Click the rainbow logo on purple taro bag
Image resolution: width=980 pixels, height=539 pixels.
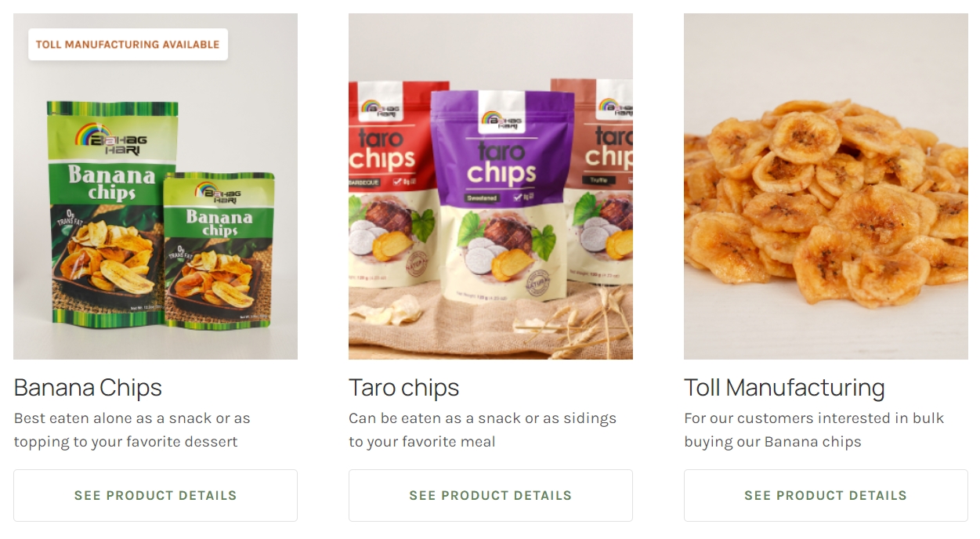pyautogui.click(x=501, y=118)
